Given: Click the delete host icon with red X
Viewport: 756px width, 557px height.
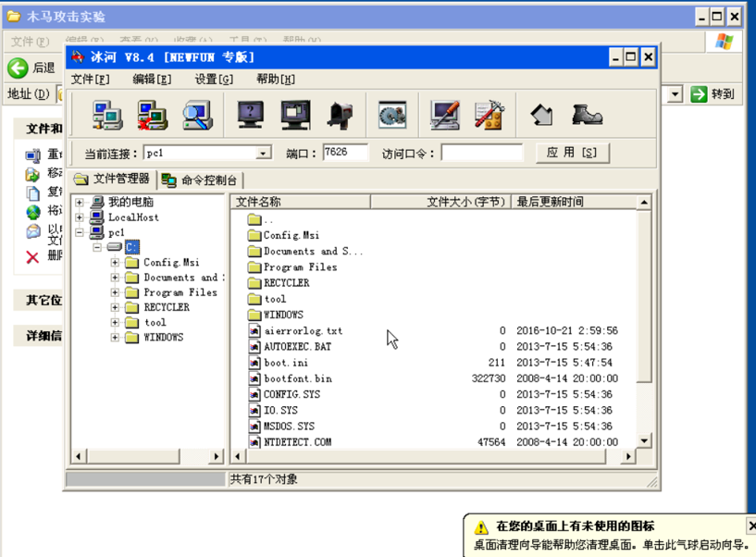Looking at the screenshot, I should 153,116.
